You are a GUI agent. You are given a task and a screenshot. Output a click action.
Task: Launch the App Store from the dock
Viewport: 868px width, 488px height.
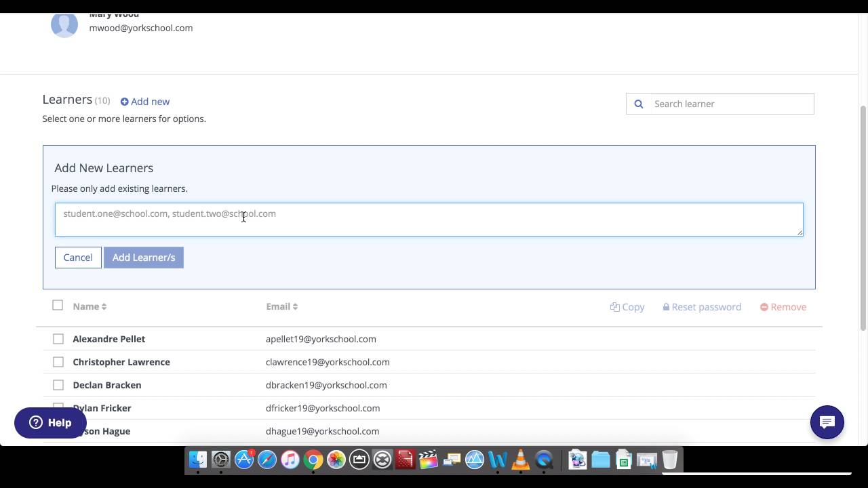(x=244, y=460)
